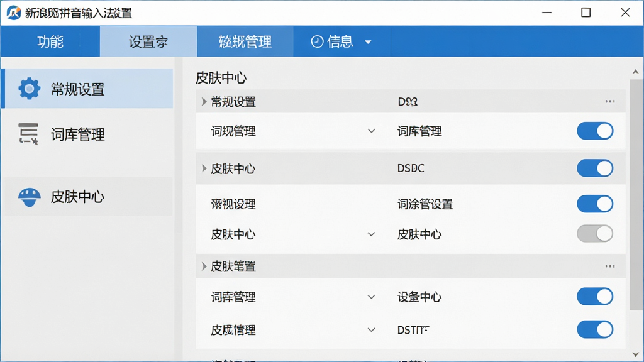Viewport: 644px width, 362px height.
Task: Click the 词库管理 list icon in sidebar
Action: (x=28, y=134)
